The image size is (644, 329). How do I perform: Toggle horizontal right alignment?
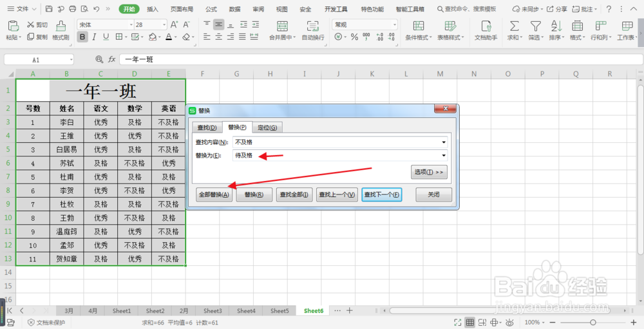point(231,37)
